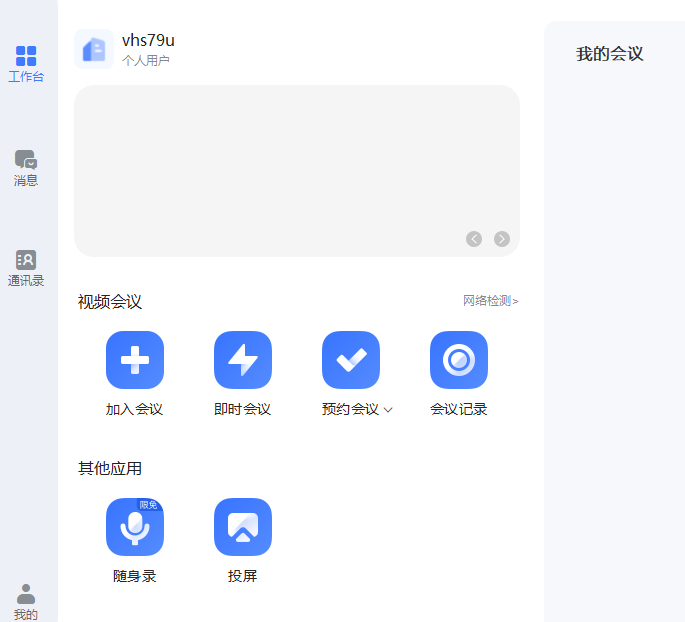Show next banner with right arrow
Image resolution: width=685 pixels, height=622 pixels.
tap(502, 239)
